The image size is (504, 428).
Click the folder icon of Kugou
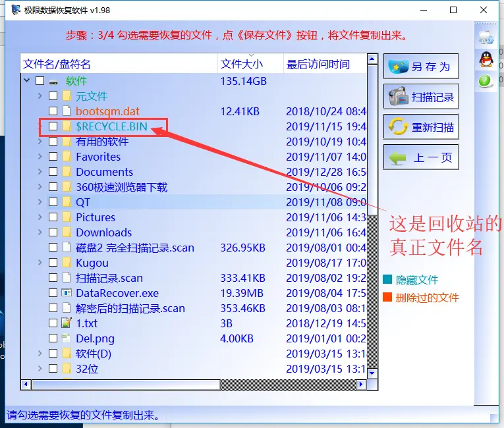coord(67,263)
